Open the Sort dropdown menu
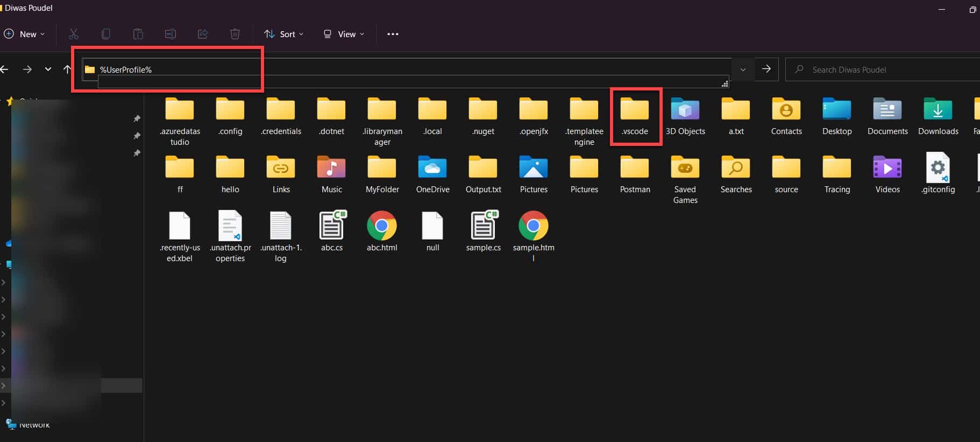Viewport: 980px width, 442px height. coord(284,34)
